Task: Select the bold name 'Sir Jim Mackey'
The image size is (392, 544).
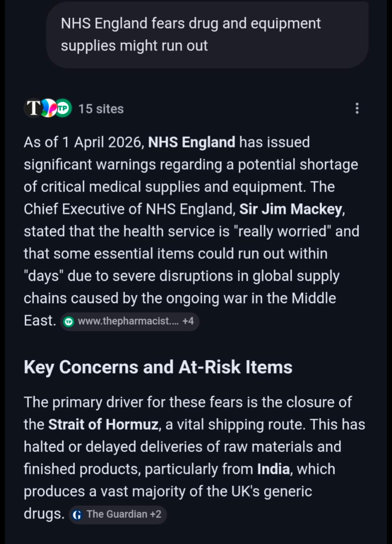Action: click(x=291, y=209)
